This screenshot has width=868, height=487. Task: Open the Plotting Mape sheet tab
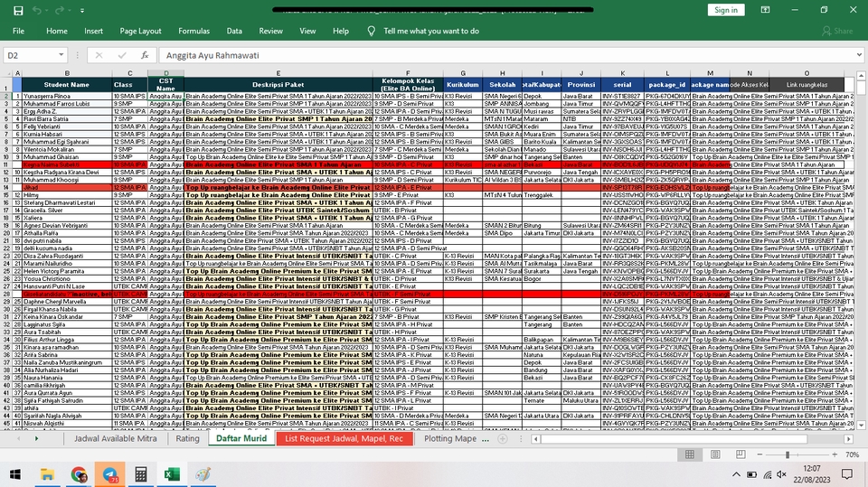tap(450, 438)
